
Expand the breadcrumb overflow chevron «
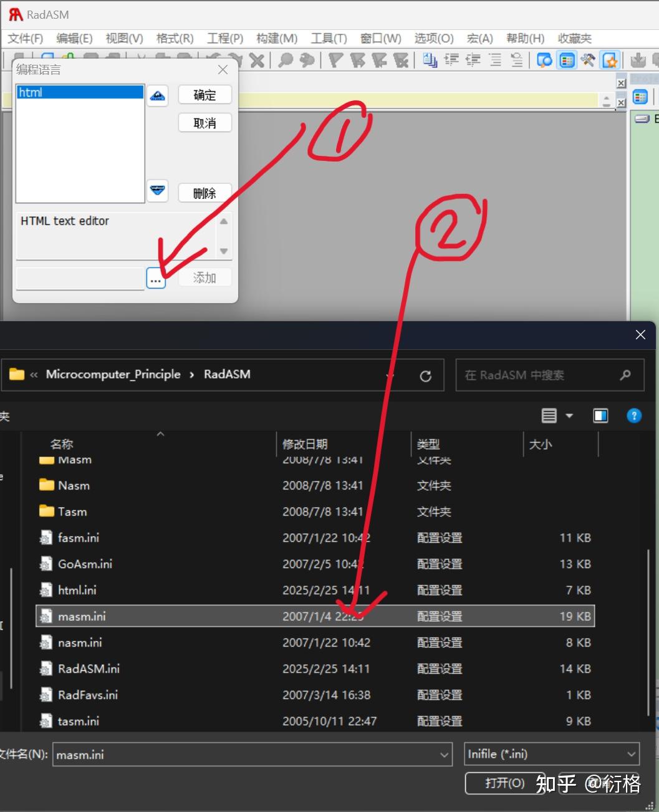coord(34,375)
